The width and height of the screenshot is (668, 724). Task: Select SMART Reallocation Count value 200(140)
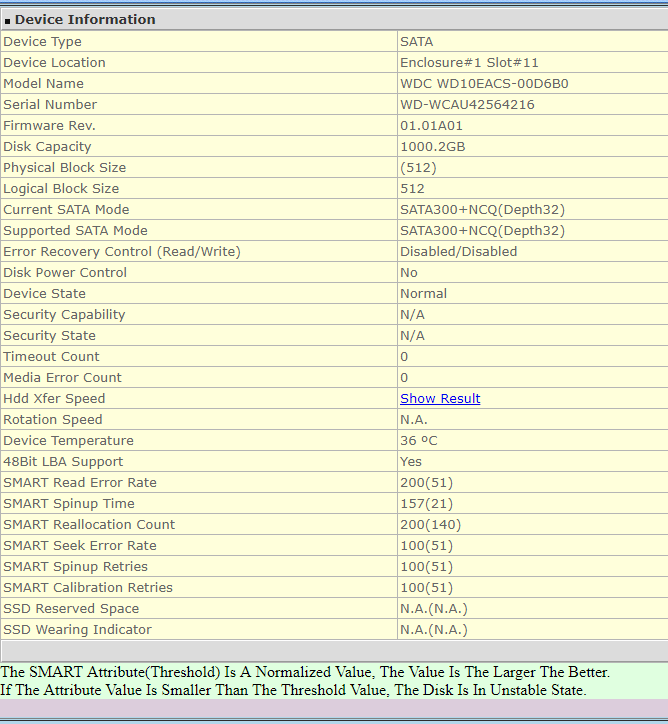pos(431,525)
